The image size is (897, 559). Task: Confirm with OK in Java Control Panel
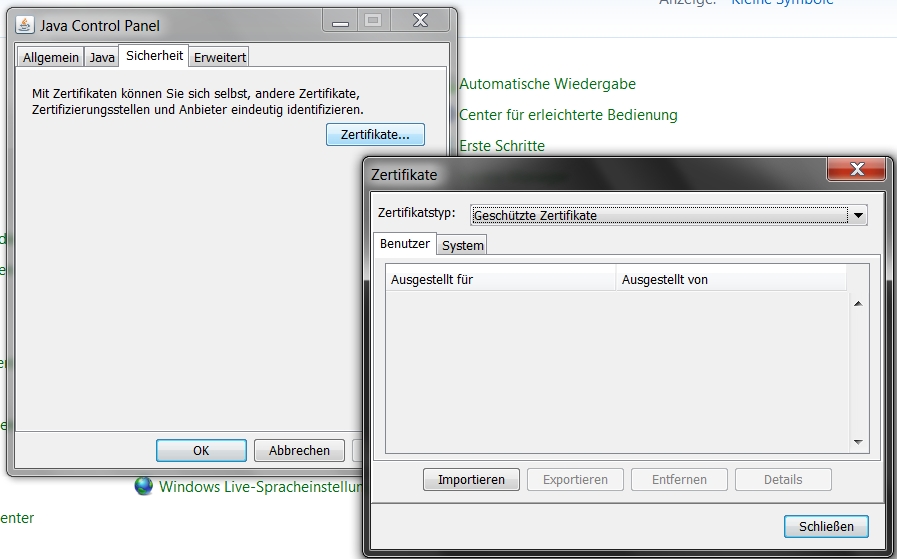(201, 450)
